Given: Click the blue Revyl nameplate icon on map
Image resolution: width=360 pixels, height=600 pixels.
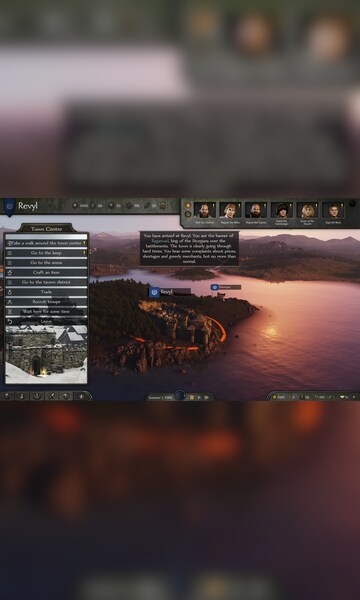Looking at the screenshot, I should 154,292.
